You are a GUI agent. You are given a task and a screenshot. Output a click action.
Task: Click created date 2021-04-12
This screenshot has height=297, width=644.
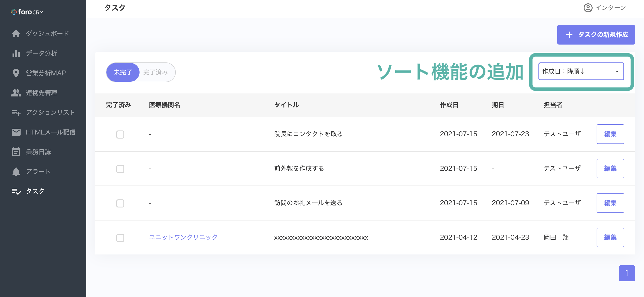(458, 237)
